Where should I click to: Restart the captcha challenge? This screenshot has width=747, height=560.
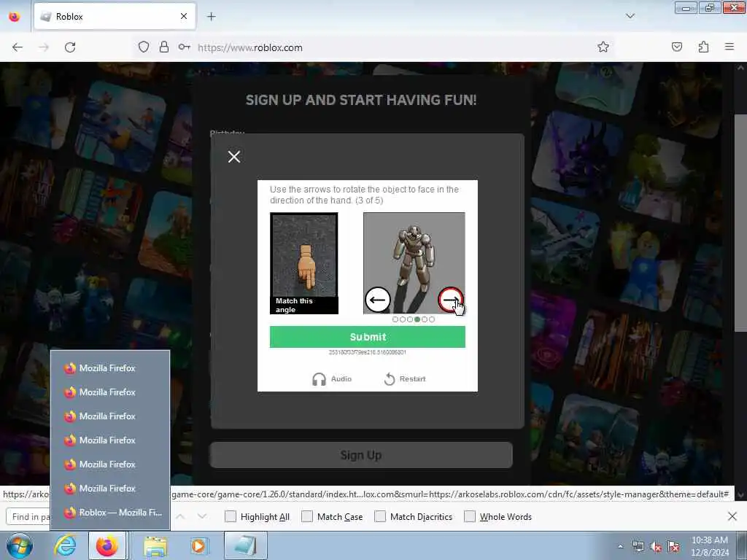405,379
